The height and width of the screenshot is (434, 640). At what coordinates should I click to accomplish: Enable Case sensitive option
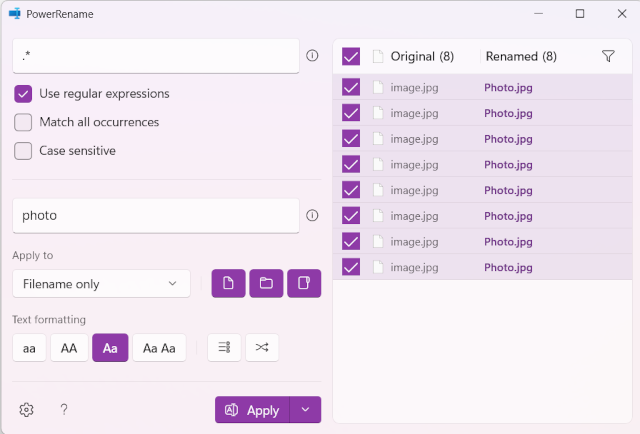pyautogui.click(x=23, y=151)
